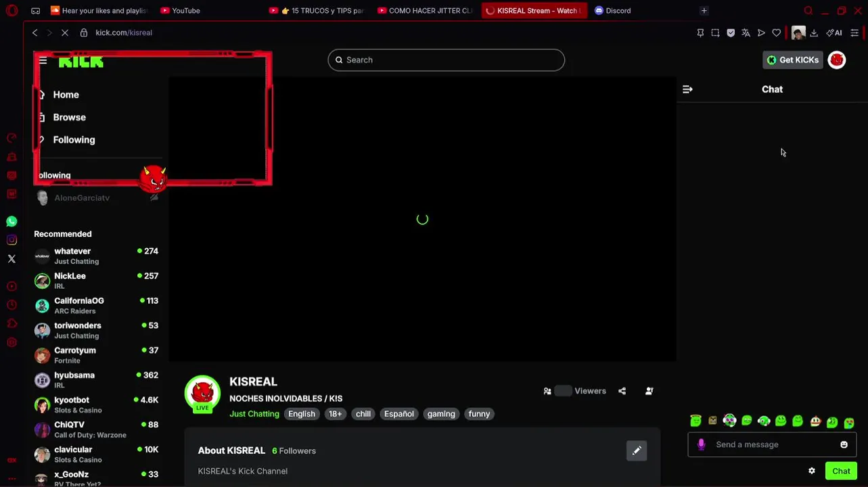This screenshot has height=487, width=868.
Task: Open the browser downloads icon
Action: (x=814, y=32)
